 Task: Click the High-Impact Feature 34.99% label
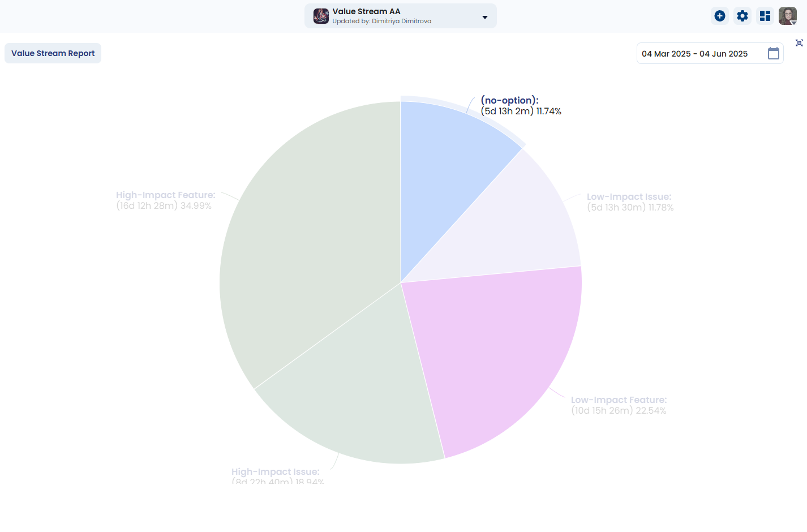tap(165, 200)
